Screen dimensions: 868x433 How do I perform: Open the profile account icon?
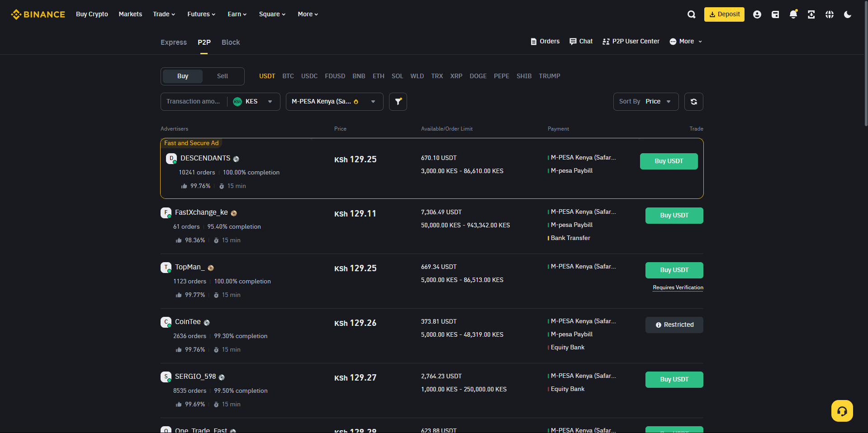pyautogui.click(x=757, y=14)
